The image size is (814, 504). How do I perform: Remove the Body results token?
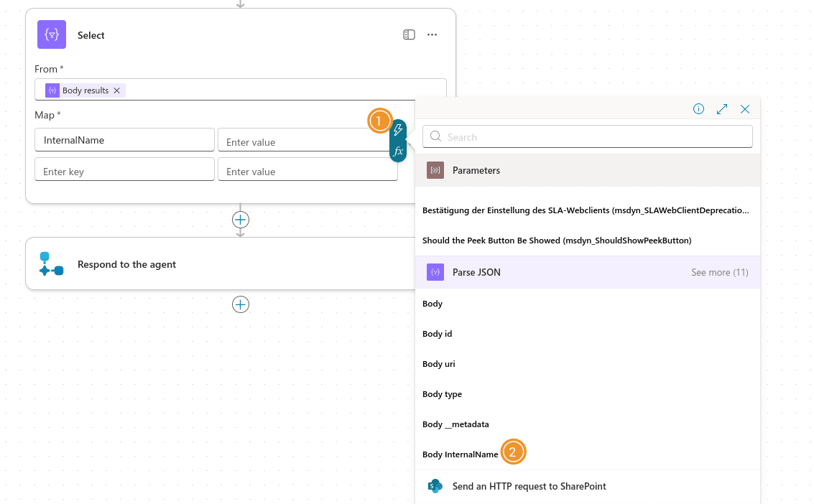click(117, 90)
